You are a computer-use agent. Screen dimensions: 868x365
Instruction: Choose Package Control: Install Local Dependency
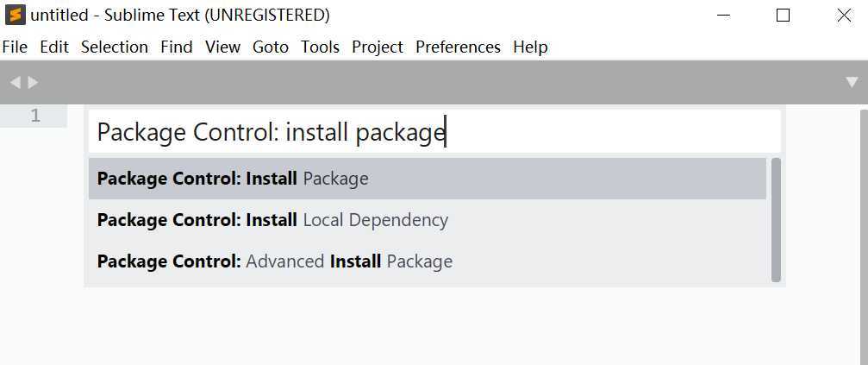point(428,220)
